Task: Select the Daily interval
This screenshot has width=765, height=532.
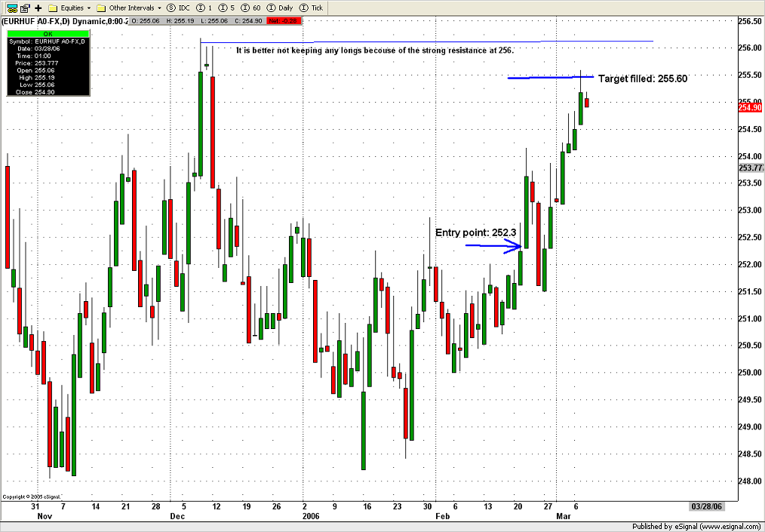Action: click(x=280, y=8)
